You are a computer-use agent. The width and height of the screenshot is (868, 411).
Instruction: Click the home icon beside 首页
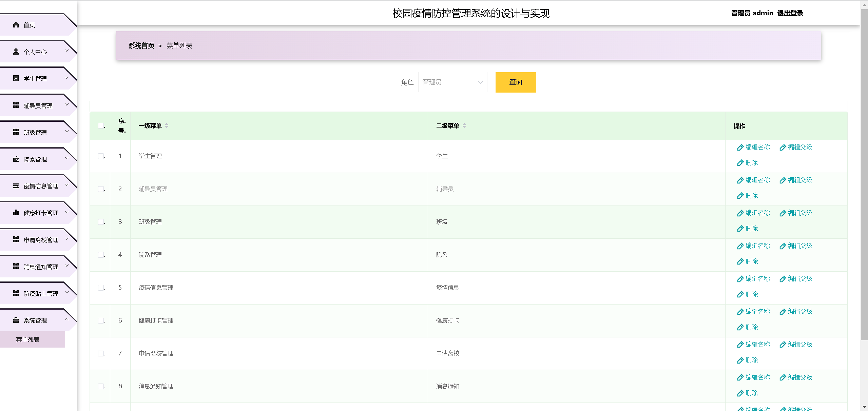click(16, 25)
